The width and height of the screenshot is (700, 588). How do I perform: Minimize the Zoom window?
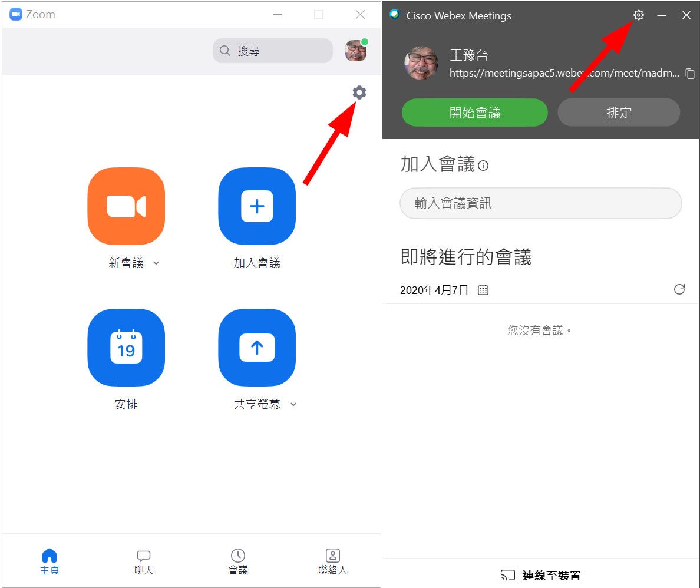[278, 14]
